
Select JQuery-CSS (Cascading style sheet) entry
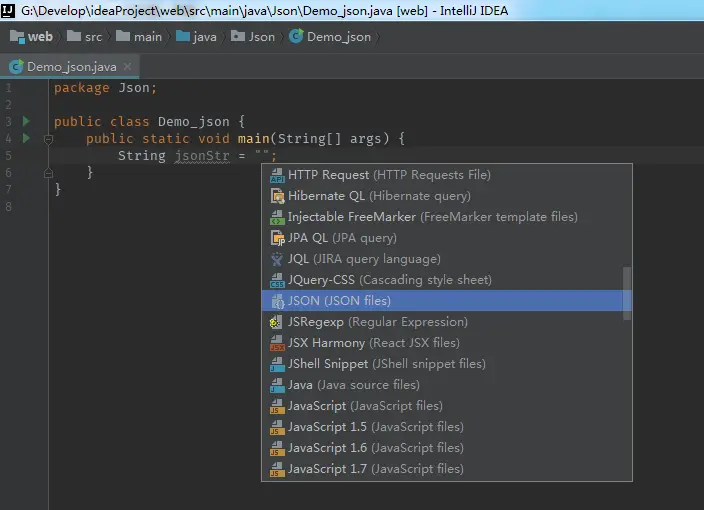[447, 280]
